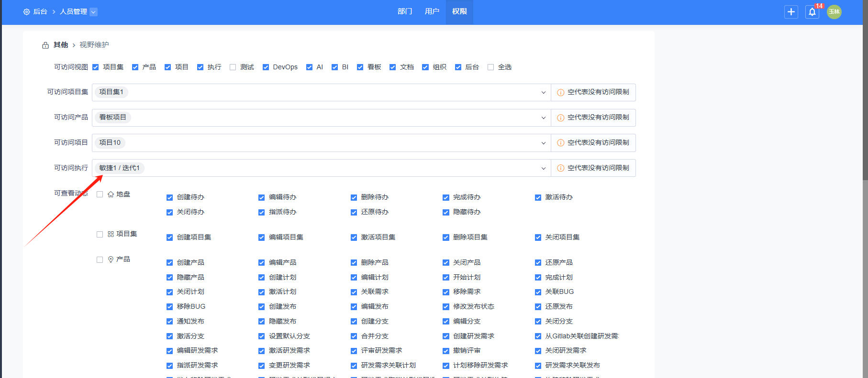Uncheck the 创建待办 permission
This screenshot has width=868, height=378.
pyautogui.click(x=169, y=197)
